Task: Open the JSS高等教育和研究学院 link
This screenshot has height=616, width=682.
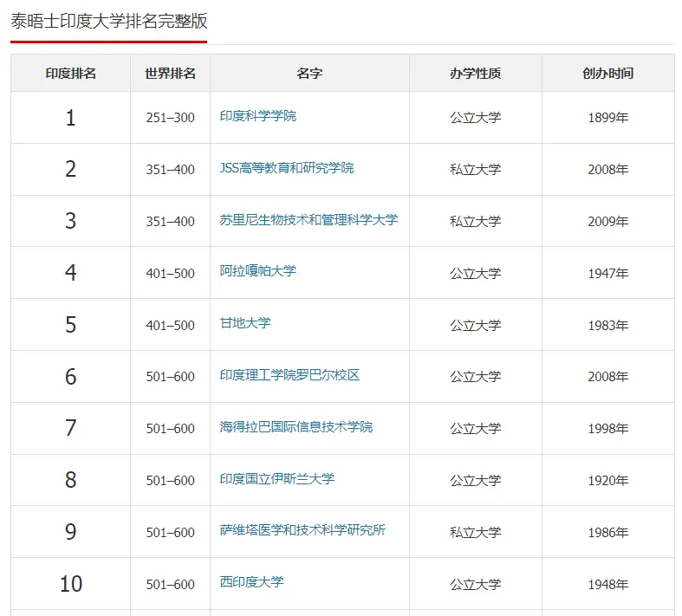Action: pyautogui.click(x=287, y=168)
